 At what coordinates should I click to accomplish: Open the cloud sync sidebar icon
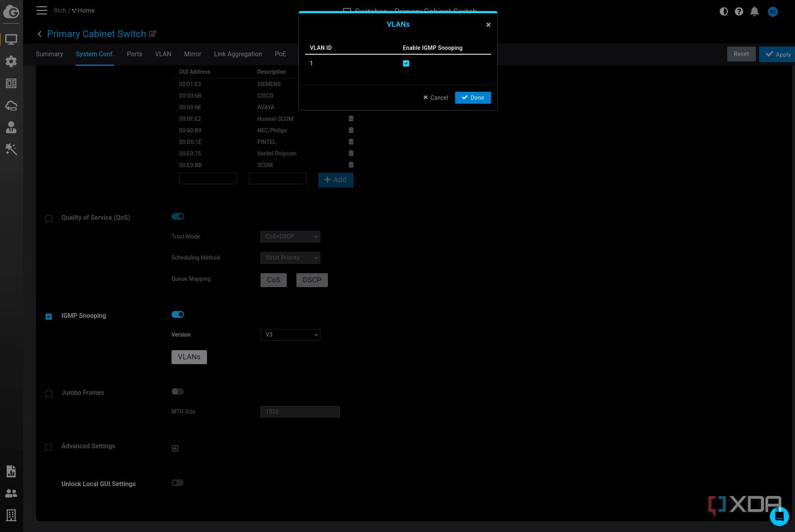click(11, 106)
